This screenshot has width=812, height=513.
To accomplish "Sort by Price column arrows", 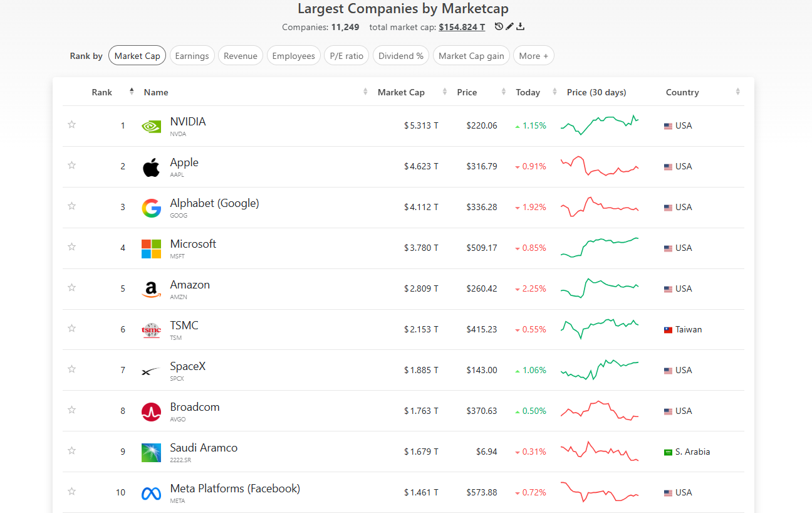I will [x=504, y=92].
